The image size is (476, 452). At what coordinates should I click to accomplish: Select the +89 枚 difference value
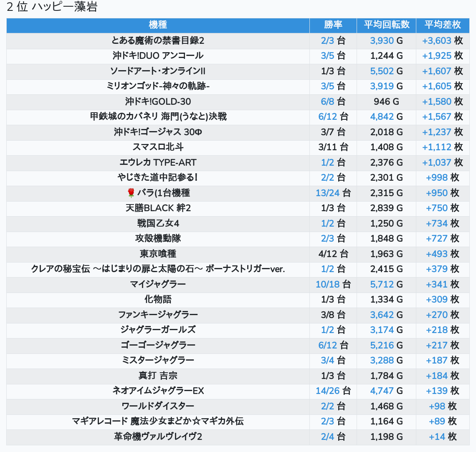click(443, 422)
